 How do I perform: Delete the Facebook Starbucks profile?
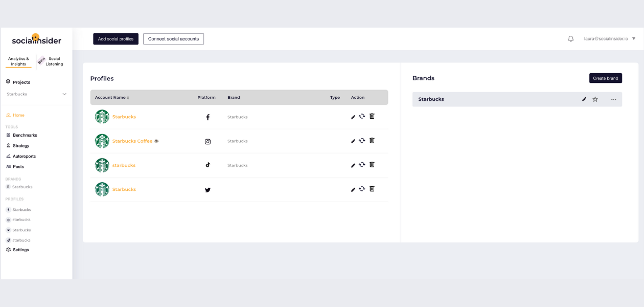point(372,116)
